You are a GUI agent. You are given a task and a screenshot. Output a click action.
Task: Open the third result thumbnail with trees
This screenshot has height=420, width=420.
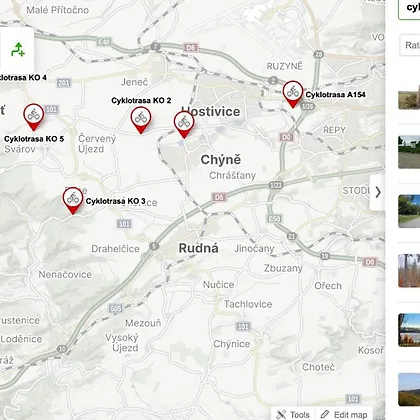[x=409, y=211]
